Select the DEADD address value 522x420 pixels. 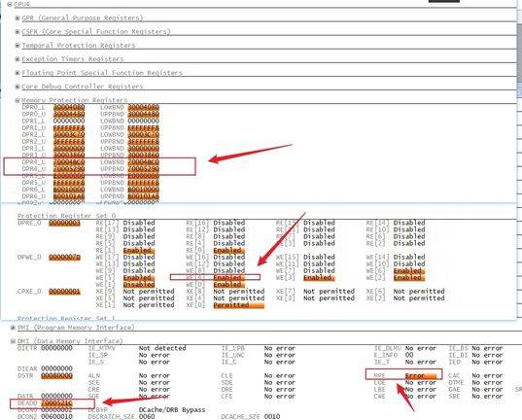pos(57,403)
